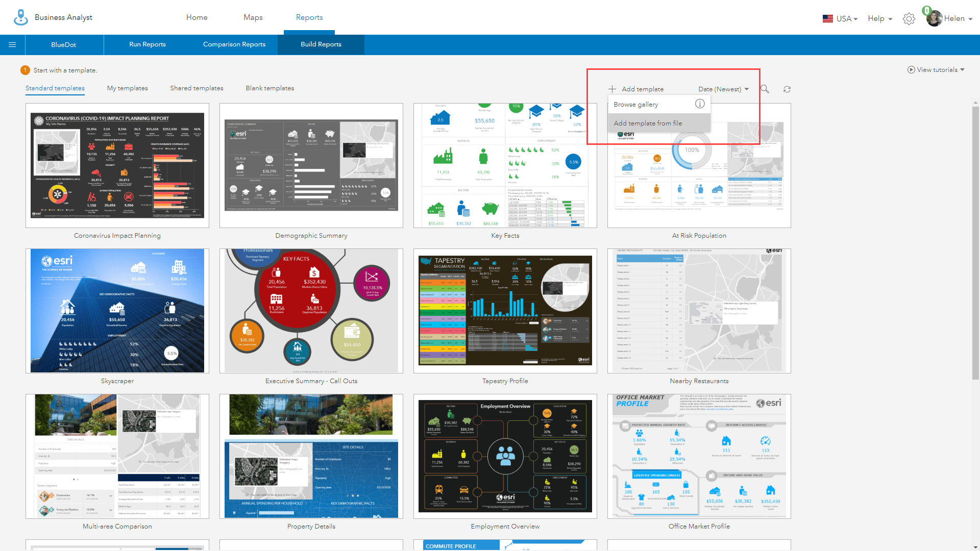This screenshot has width=980, height=551.
Task: Expand Date Newest dropdown menu
Action: click(724, 88)
